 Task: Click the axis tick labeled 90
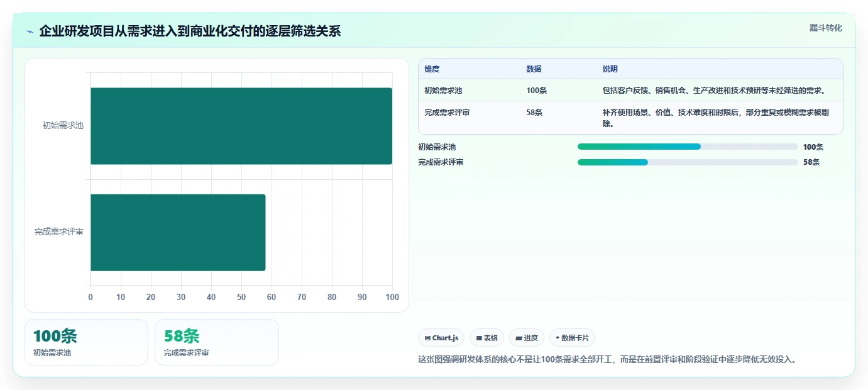tap(362, 297)
